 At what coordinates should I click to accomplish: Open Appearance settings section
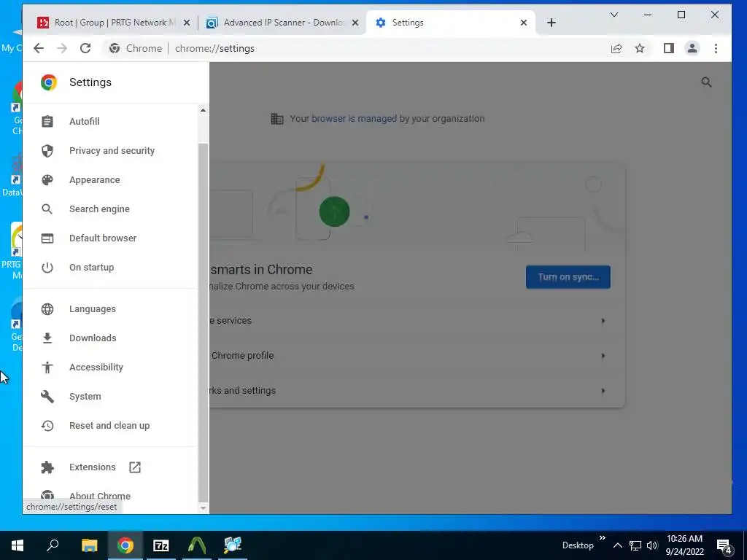click(95, 180)
